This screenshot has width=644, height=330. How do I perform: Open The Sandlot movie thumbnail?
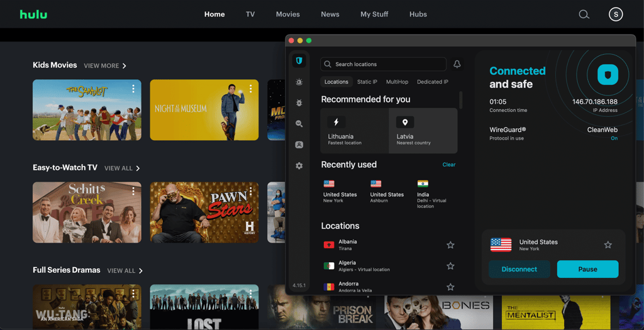click(87, 110)
